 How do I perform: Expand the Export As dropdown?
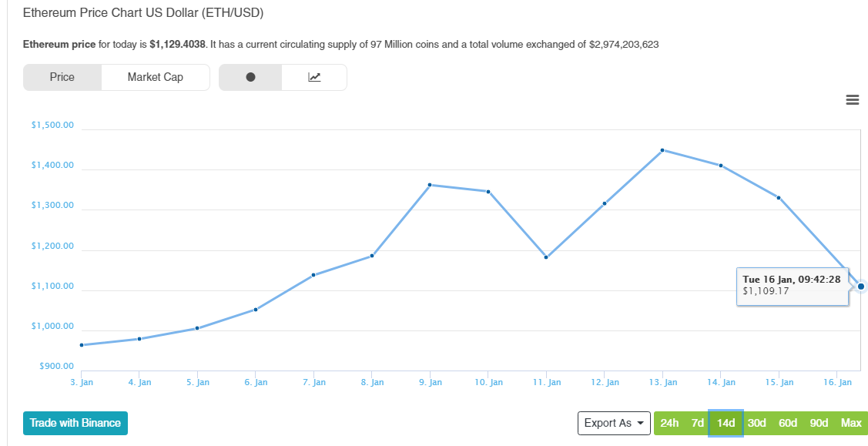pyautogui.click(x=614, y=423)
